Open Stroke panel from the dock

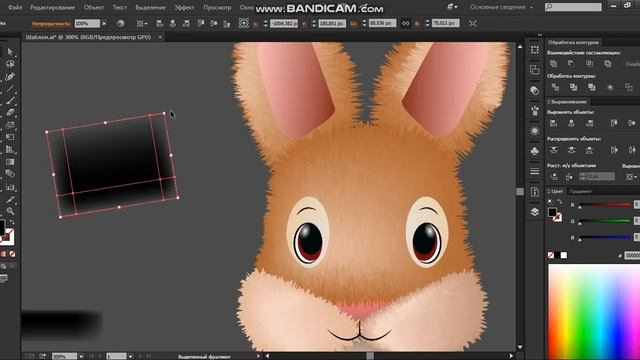click(x=535, y=171)
